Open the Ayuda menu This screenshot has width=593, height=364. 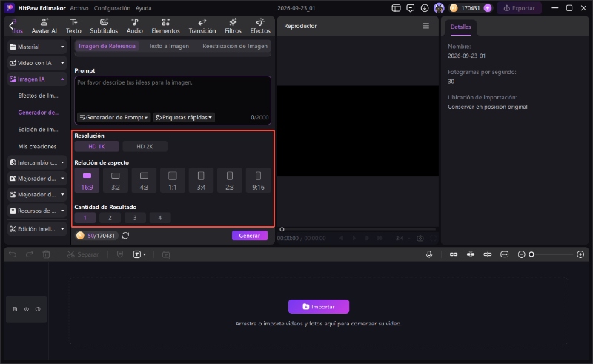click(x=143, y=8)
